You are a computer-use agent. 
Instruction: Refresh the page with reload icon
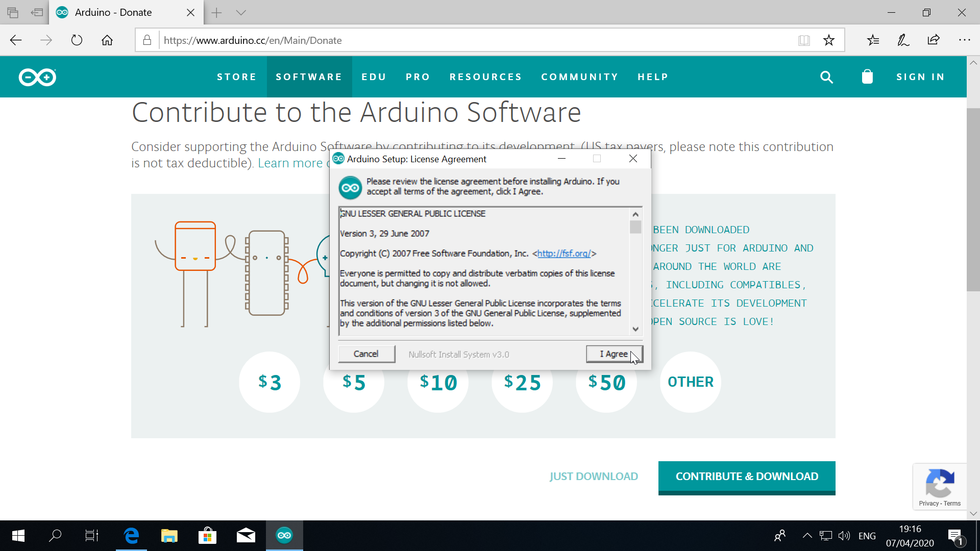click(77, 40)
